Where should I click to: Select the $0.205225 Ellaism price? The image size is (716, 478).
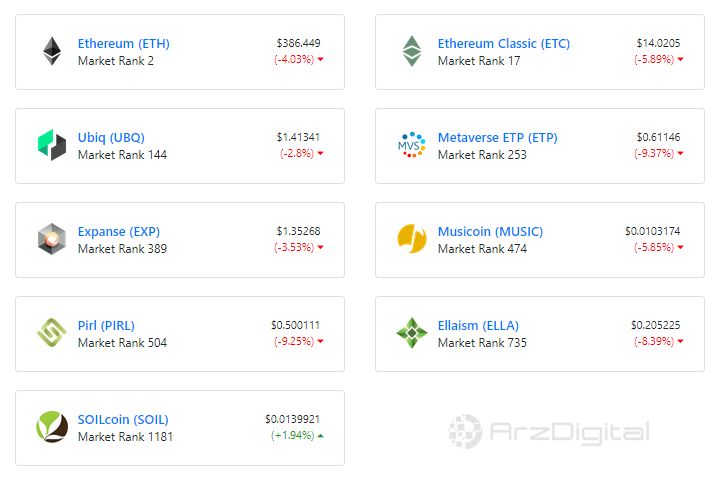[656, 325]
